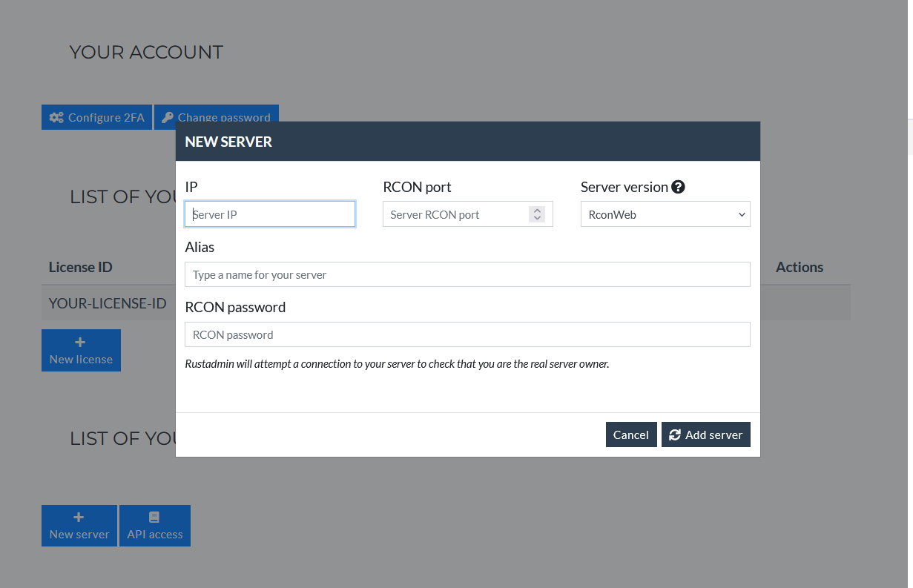Viewport: 913px width, 588px height.
Task: Focus the Server IP input field
Action: [x=269, y=214]
